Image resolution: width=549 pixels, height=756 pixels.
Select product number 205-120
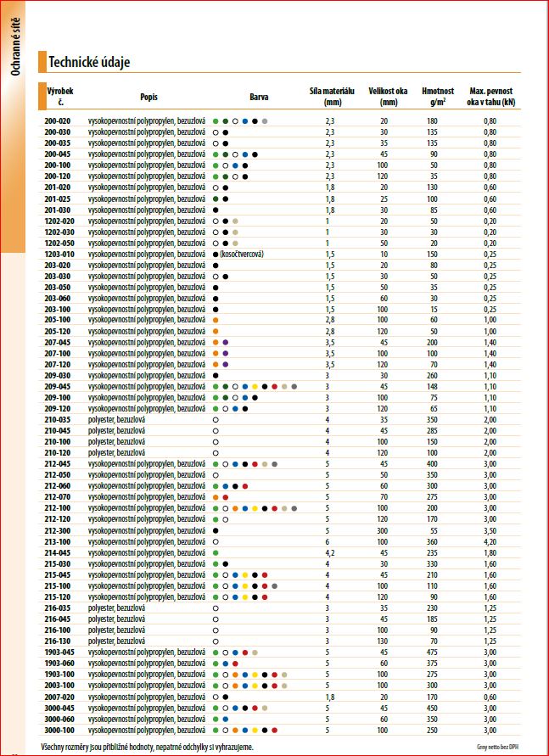click(58, 331)
